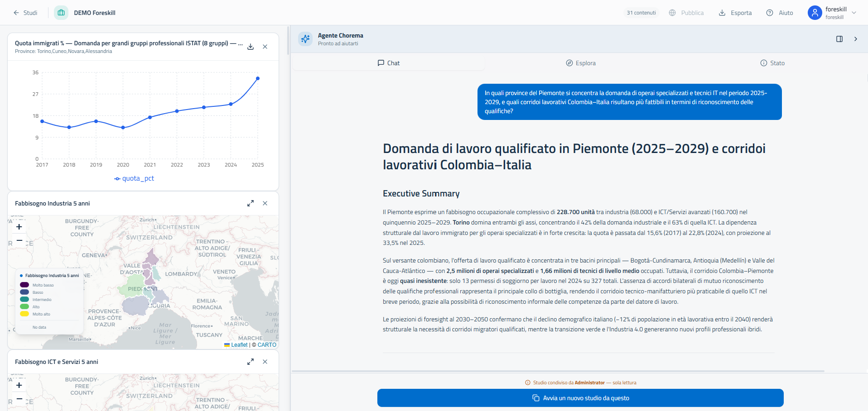Click the foreskill user avatar
This screenshot has height=411, width=868.
coord(815,13)
